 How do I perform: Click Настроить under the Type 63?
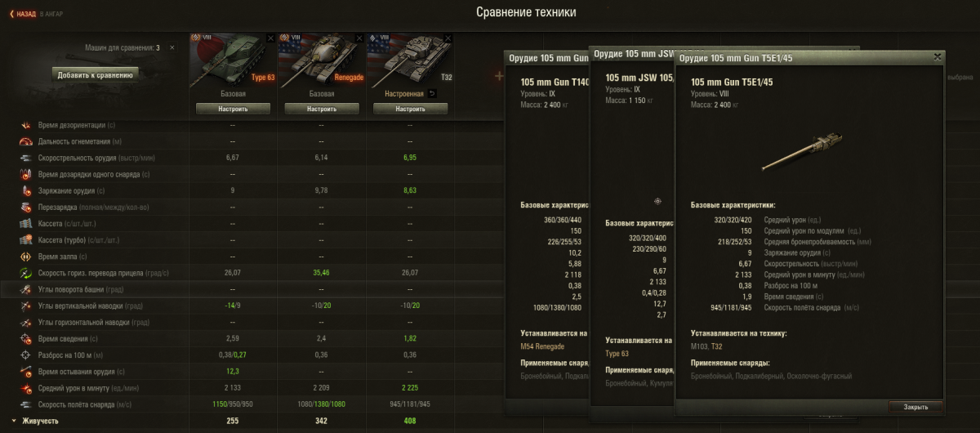click(233, 109)
